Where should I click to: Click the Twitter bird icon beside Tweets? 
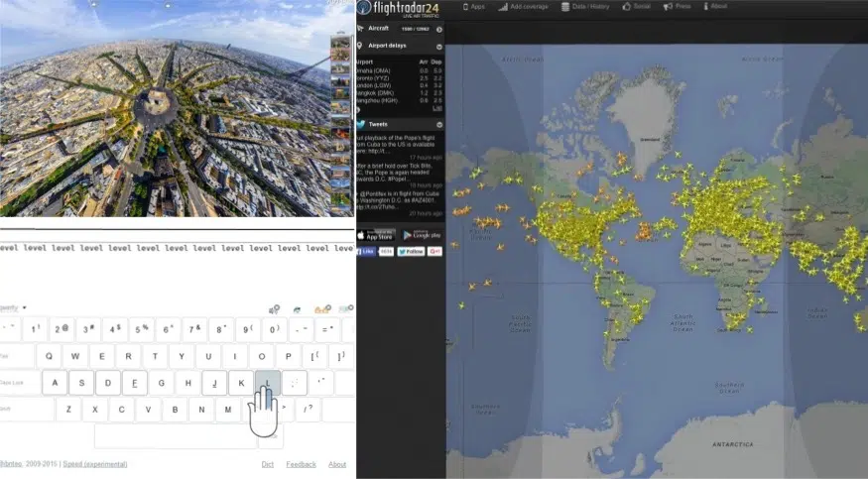pyautogui.click(x=361, y=124)
